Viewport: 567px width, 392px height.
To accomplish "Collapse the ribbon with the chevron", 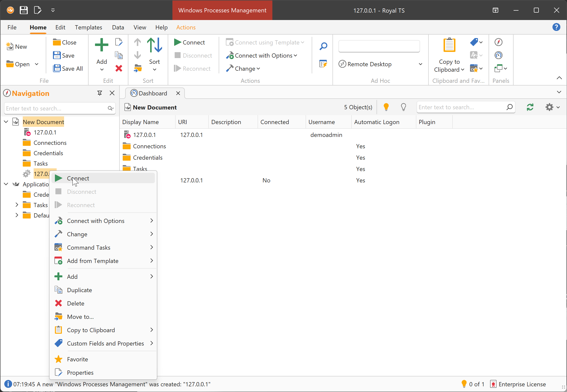I will [x=559, y=78].
